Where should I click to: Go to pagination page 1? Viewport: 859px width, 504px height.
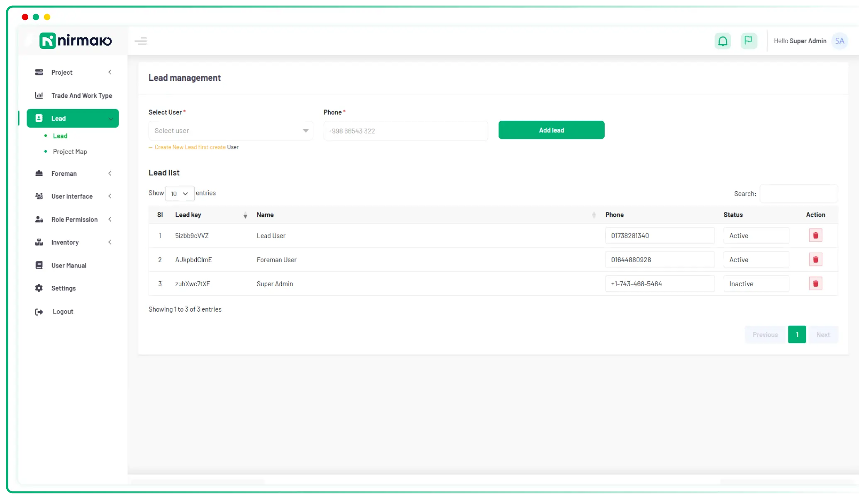tap(797, 335)
